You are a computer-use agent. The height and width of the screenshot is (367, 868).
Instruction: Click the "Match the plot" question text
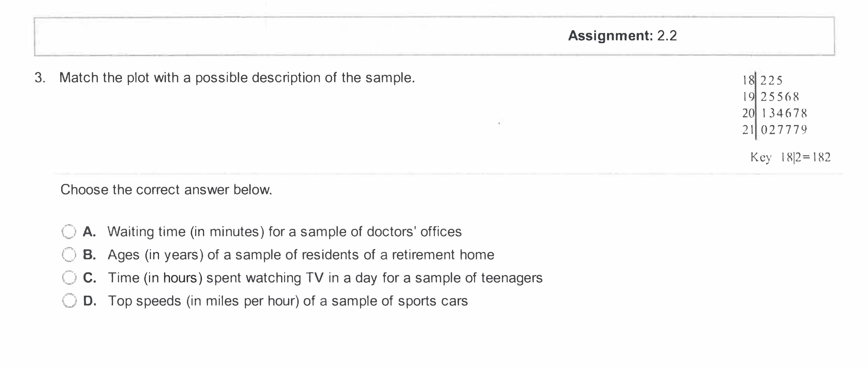click(237, 78)
